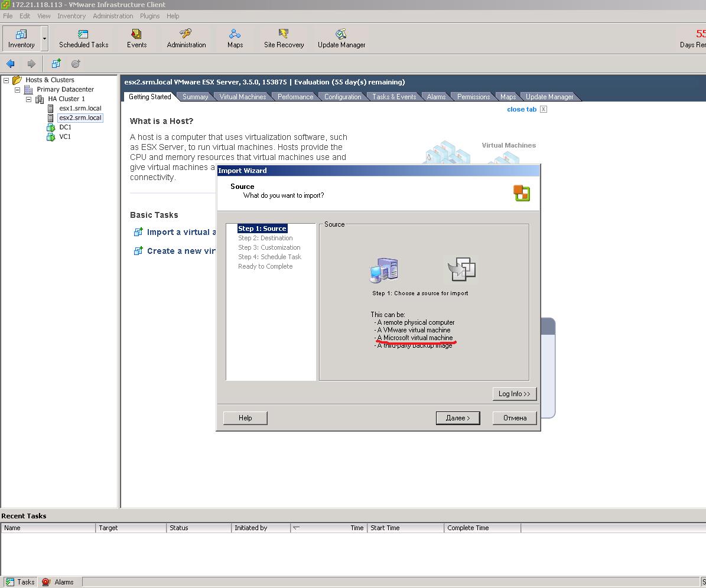Open the Inventory dropdown arrow
Viewport: 706px width, 588px height.
click(44, 38)
